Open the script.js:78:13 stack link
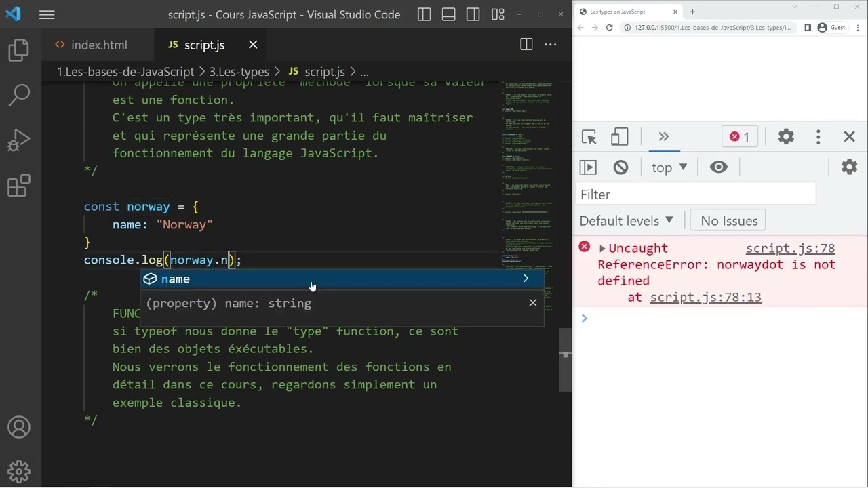 pyautogui.click(x=705, y=297)
